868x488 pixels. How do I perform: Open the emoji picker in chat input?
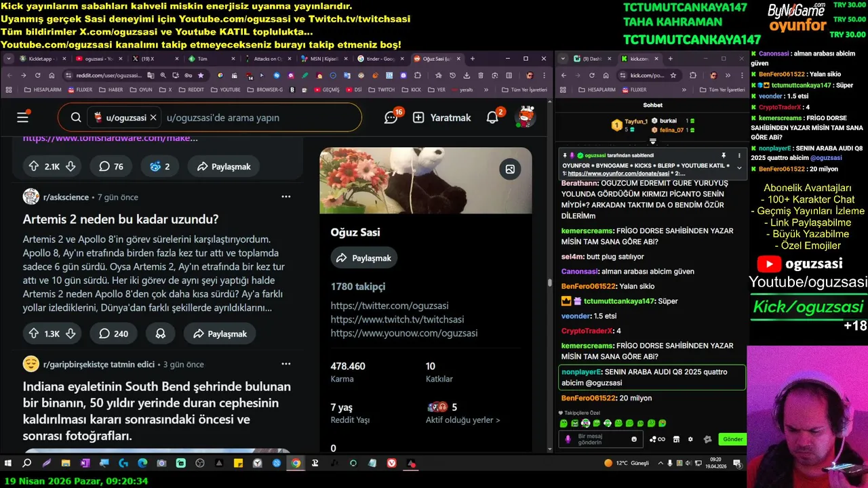coord(634,439)
